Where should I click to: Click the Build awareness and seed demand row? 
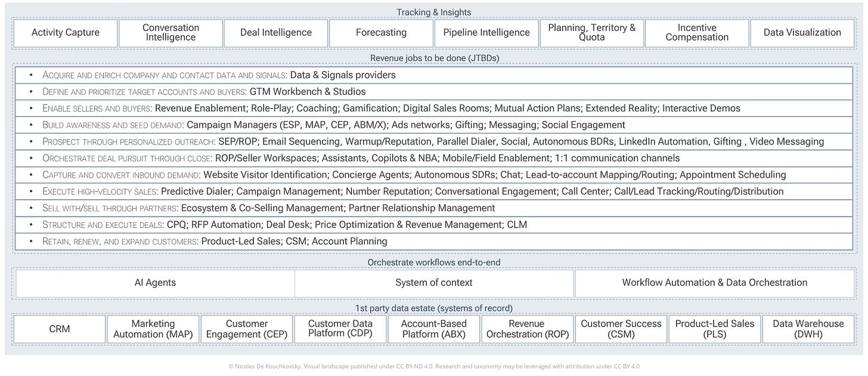434,125
